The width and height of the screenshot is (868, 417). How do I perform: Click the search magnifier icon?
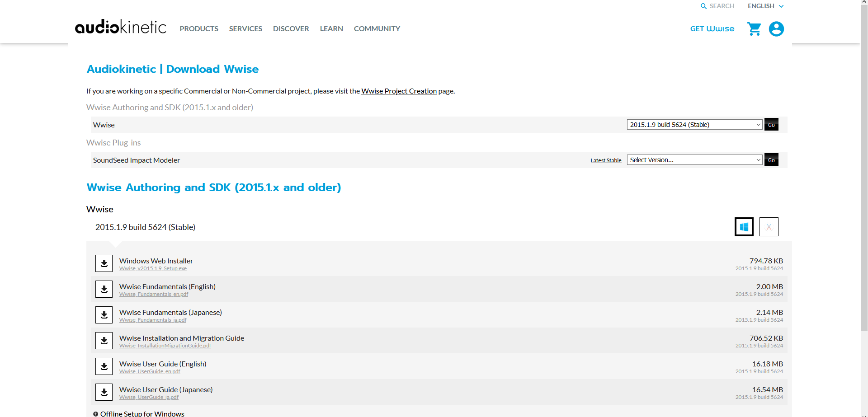click(703, 6)
